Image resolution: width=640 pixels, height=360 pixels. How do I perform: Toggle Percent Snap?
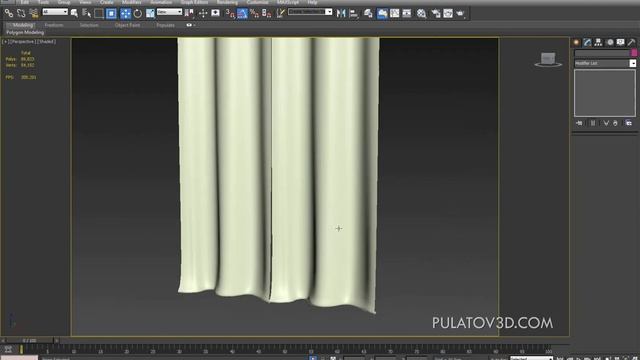click(x=254, y=13)
